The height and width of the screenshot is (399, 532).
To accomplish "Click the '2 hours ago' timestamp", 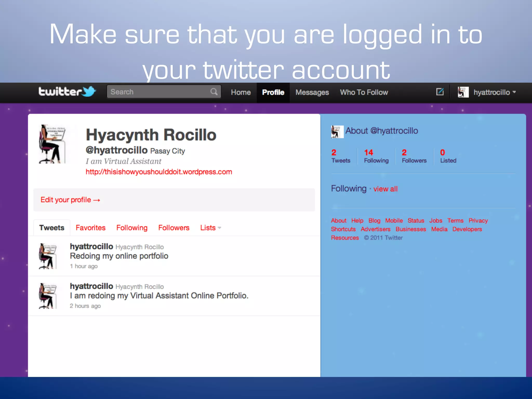I will pos(85,306).
